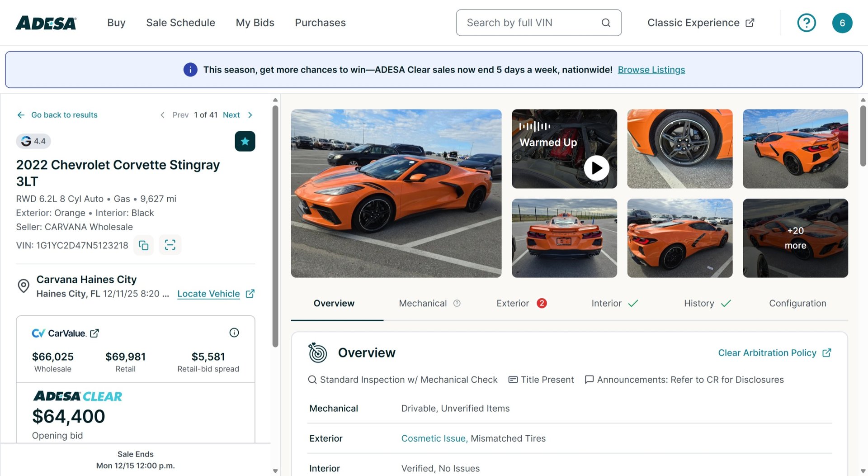Screen dimensions: 868x476
Task: Open the CarValue info tooltip icon
Action: tap(234, 333)
